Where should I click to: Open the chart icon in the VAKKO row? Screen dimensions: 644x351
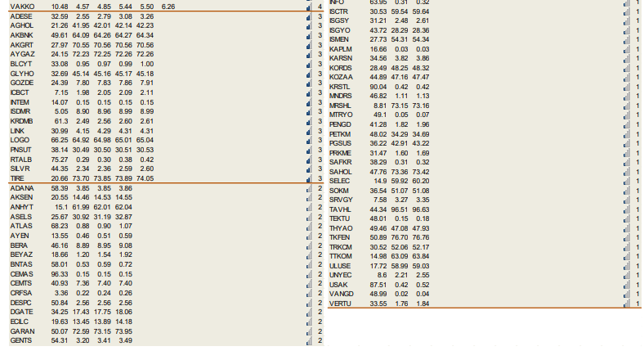point(309,7)
